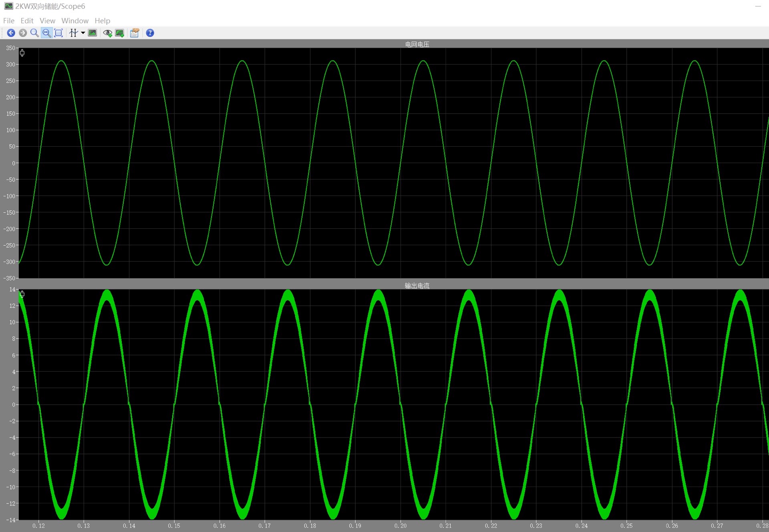
Task: Open the cursors dropdown arrow
Action: pos(83,33)
